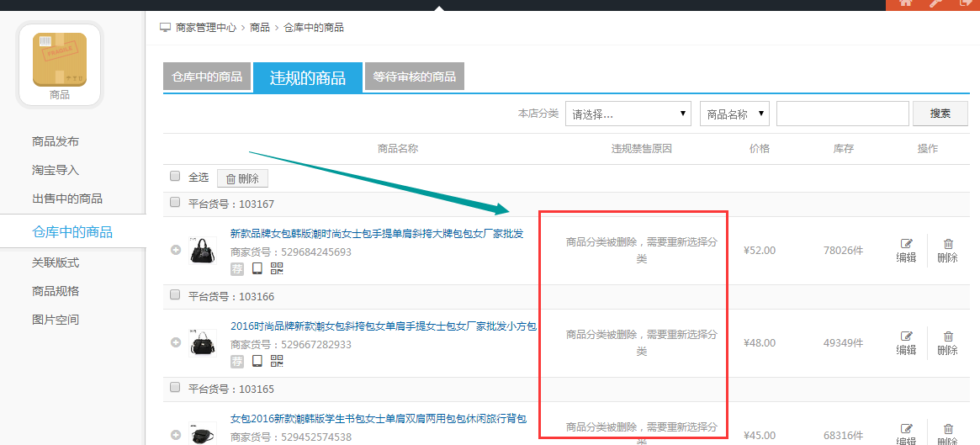This screenshot has height=445, width=980.
Task: Click the tablet icon for item 529684245693
Action: click(257, 268)
